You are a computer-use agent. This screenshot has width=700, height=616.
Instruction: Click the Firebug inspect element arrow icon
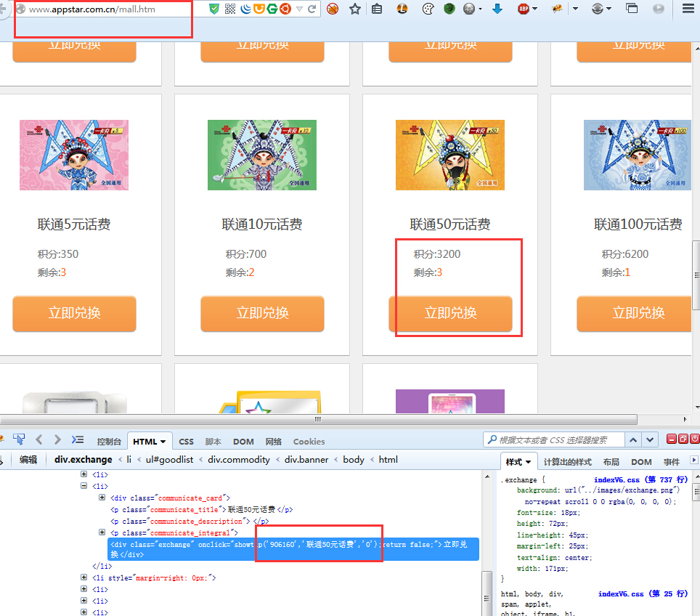(x=19, y=439)
